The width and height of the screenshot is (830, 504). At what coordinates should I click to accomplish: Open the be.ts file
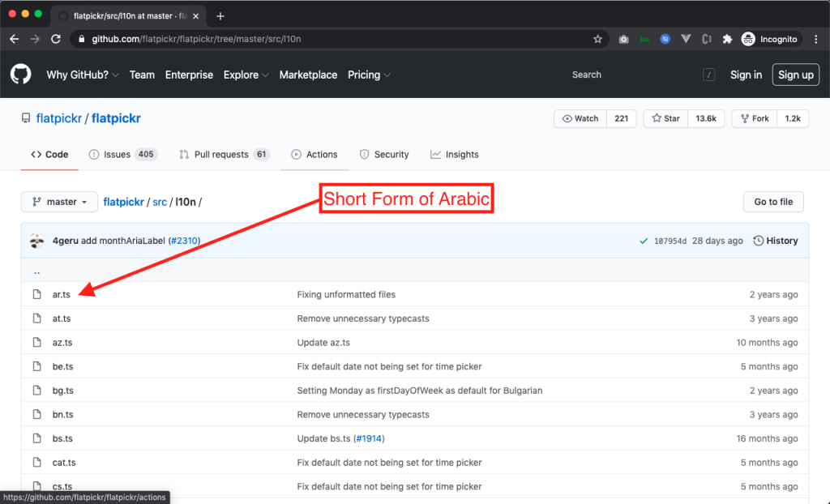coord(62,366)
